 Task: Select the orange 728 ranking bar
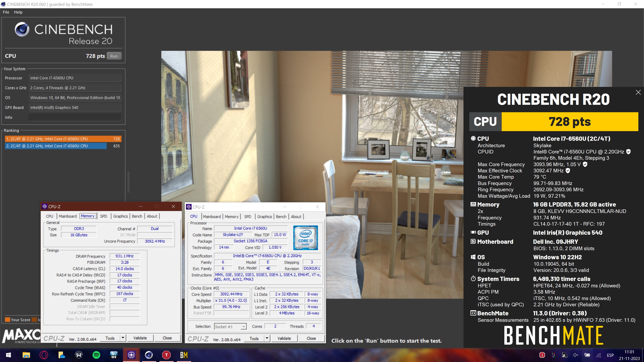(63, 139)
